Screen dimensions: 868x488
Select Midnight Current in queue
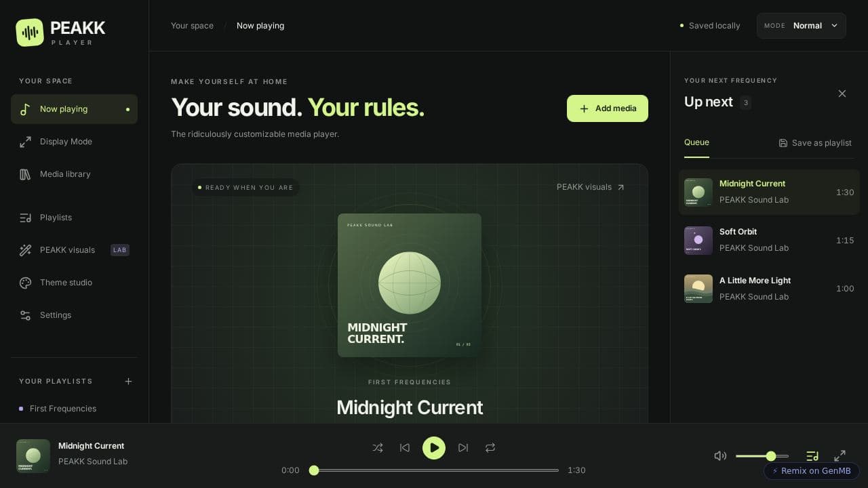tap(769, 192)
